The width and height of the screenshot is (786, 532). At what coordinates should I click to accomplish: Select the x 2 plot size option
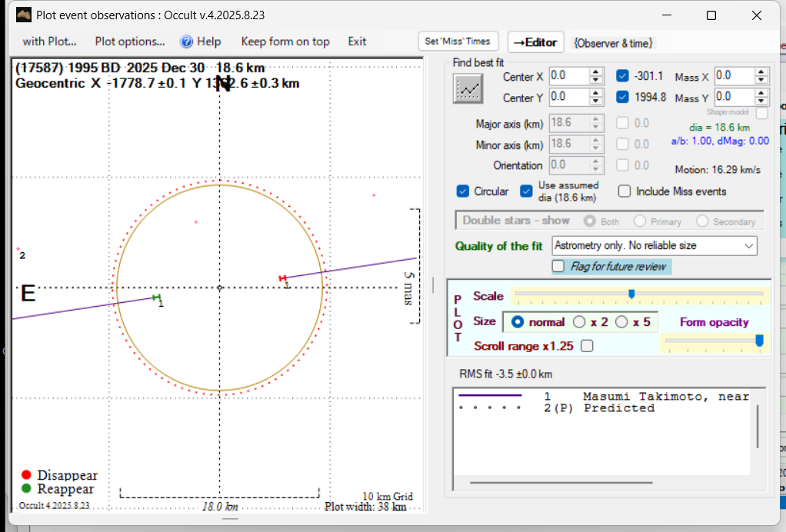[x=579, y=322]
